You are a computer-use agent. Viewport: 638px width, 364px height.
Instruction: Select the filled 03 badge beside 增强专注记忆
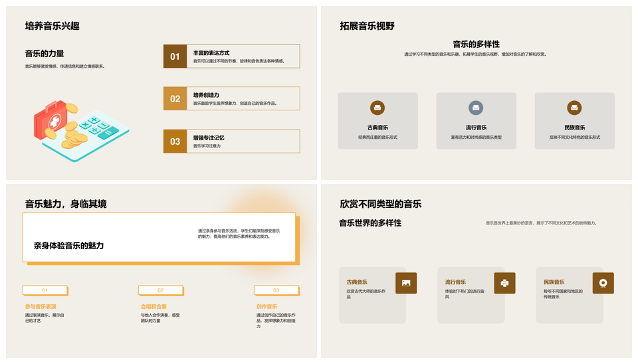point(175,141)
